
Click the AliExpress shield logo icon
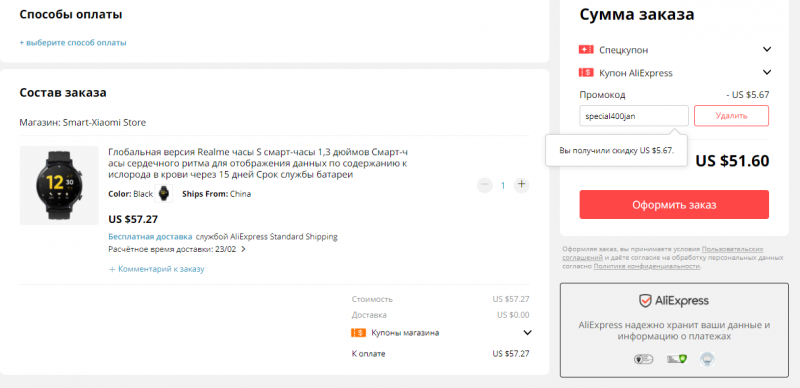645,301
